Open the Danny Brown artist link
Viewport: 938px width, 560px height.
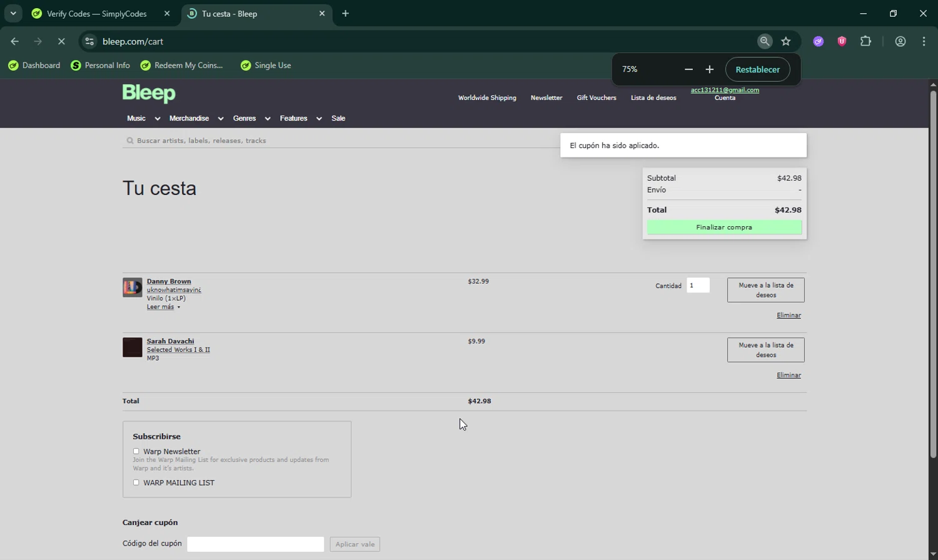coord(169,281)
